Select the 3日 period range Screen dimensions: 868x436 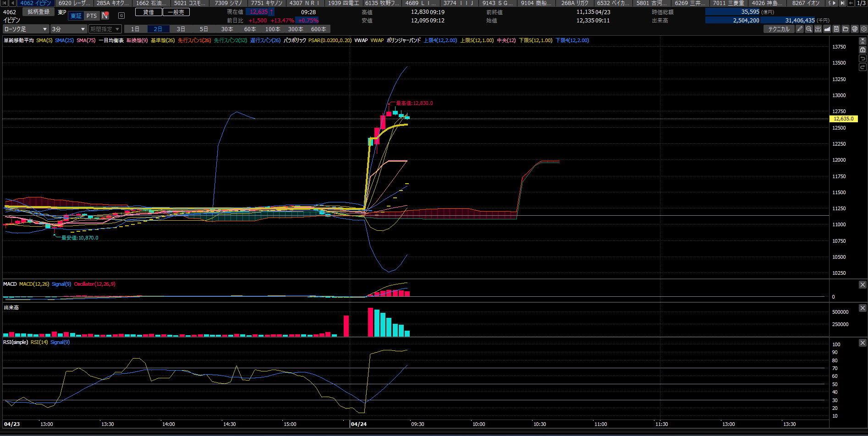coord(181,29)
